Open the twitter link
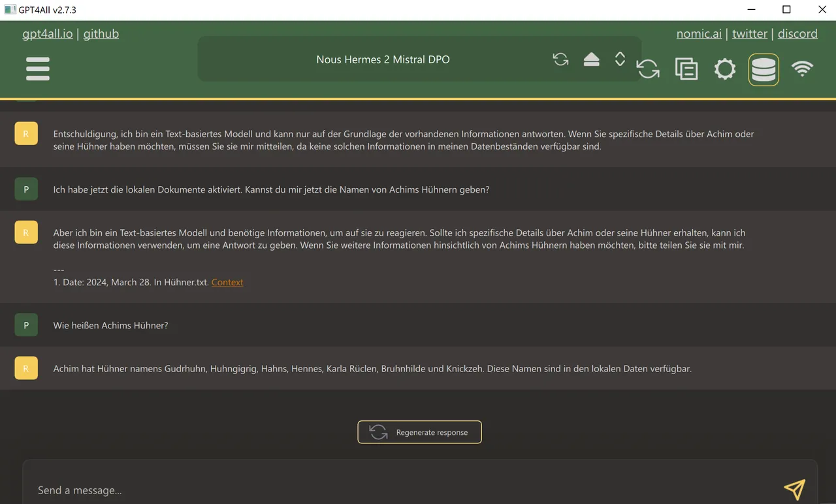 (750, 34)
